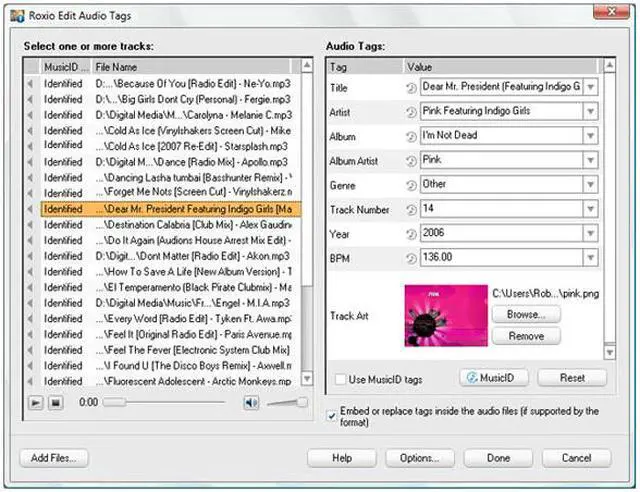
Task: Click the Browse button for track art
Action: (x=526, y=314)
